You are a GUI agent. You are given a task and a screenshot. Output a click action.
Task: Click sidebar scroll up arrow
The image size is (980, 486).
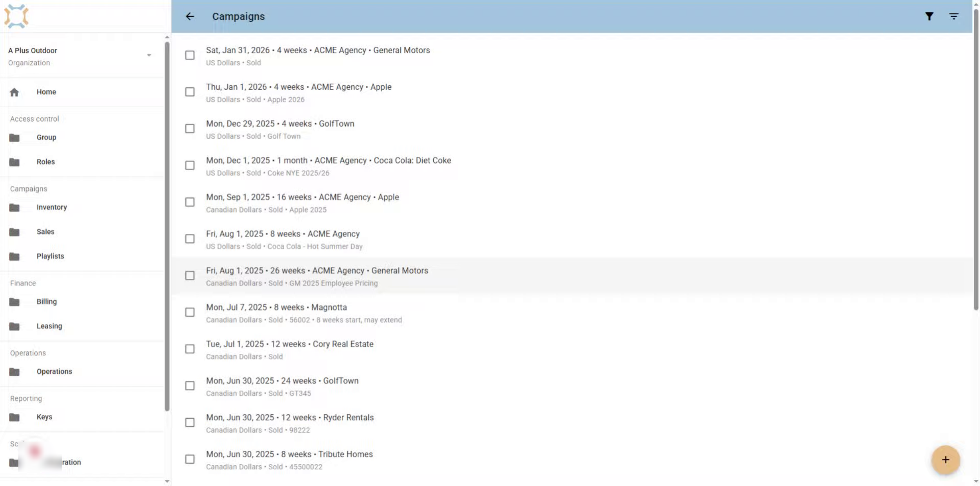pos(167,37)
